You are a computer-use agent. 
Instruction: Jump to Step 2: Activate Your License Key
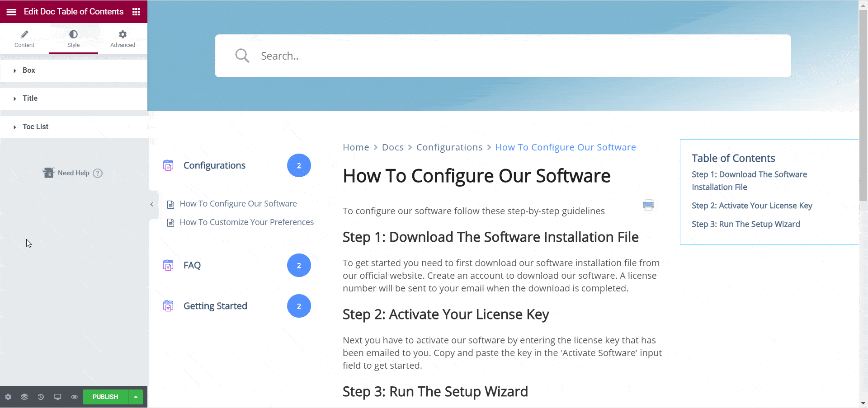point(752,206)
